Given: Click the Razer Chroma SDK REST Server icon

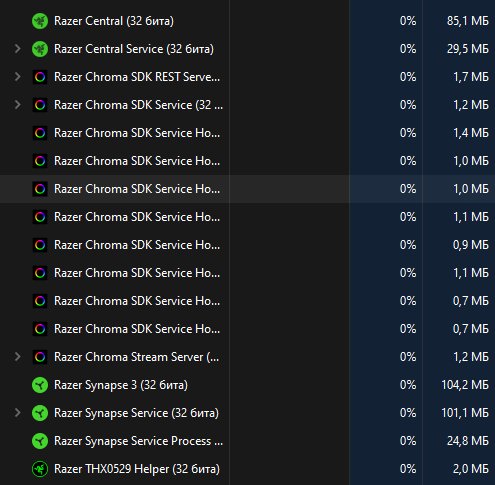Looking at the screenshot, I should click(40, 77).
